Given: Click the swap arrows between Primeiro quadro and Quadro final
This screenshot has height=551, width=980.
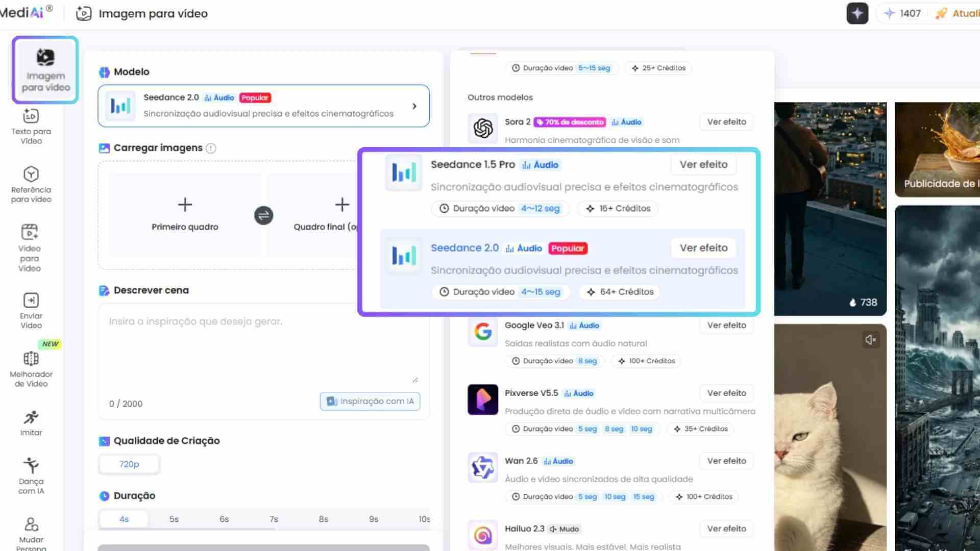Looking at the screenshot, I should click(263, 215).
